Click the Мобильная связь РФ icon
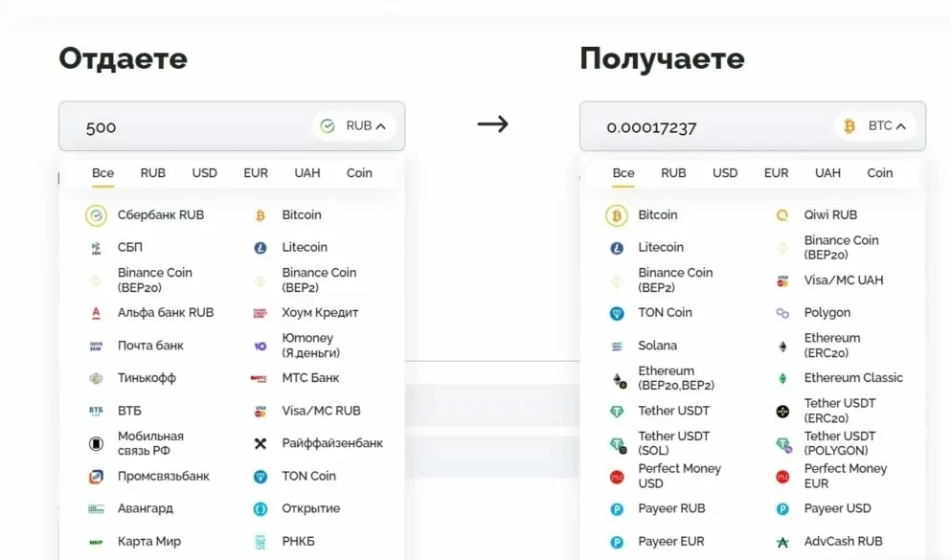The image size is (951, 560). [96, 443]
